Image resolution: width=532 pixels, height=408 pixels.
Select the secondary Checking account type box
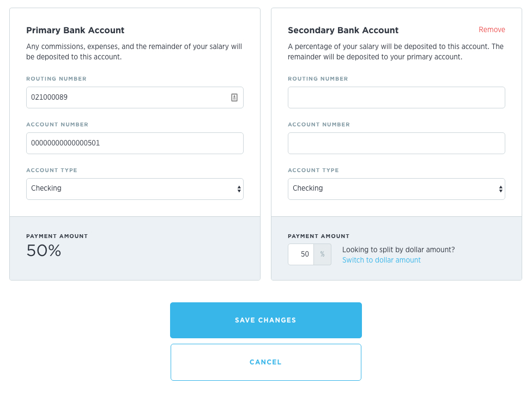(x=396, y=189)
